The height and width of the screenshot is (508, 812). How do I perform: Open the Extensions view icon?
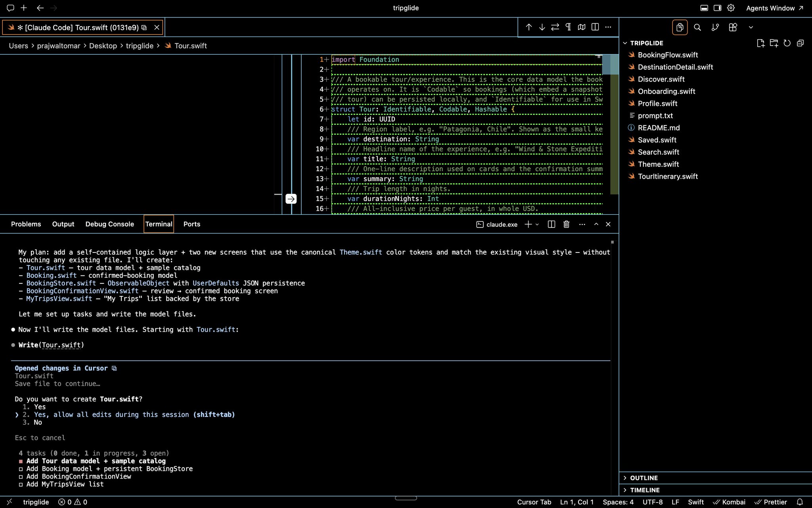click(x=733, y=27)
